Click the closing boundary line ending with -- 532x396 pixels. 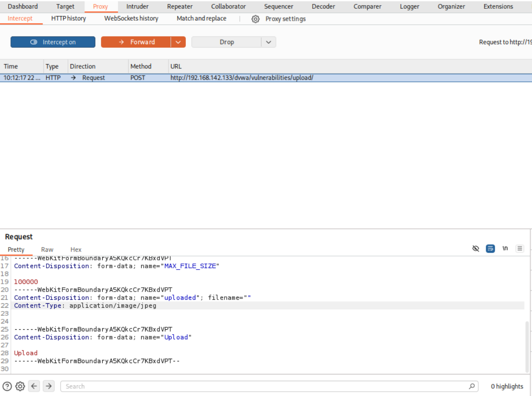(97, 361)
